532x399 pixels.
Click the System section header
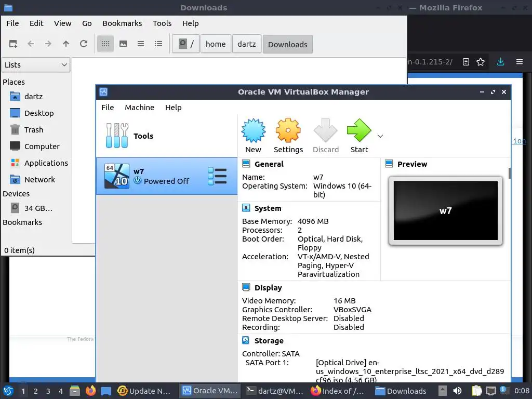[x=268, y=208]
